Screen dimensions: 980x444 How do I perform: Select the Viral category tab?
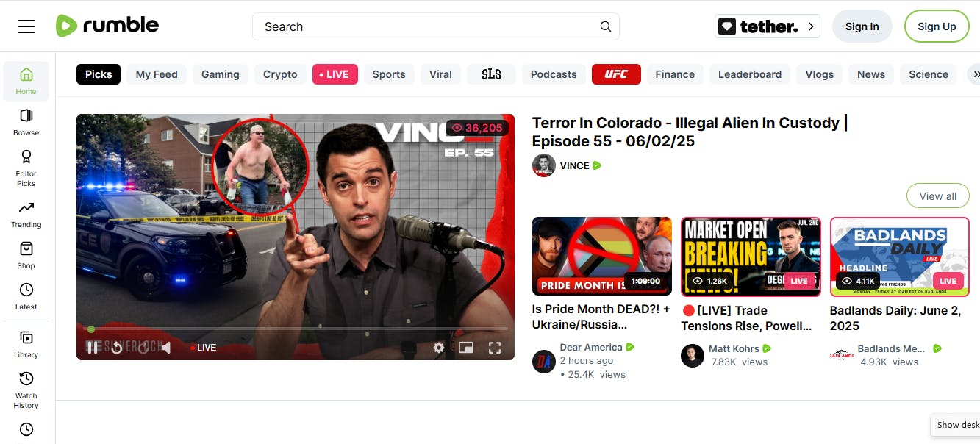[x=440, y=74]
